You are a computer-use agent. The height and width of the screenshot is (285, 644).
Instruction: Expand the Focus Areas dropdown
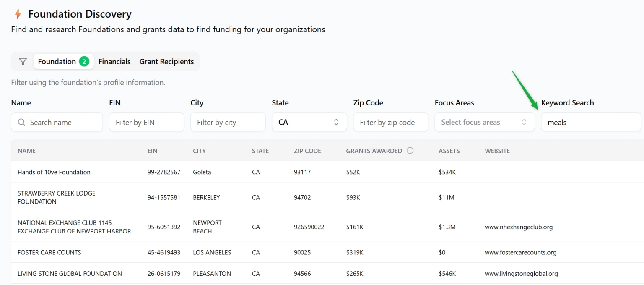tap(484, 122)
